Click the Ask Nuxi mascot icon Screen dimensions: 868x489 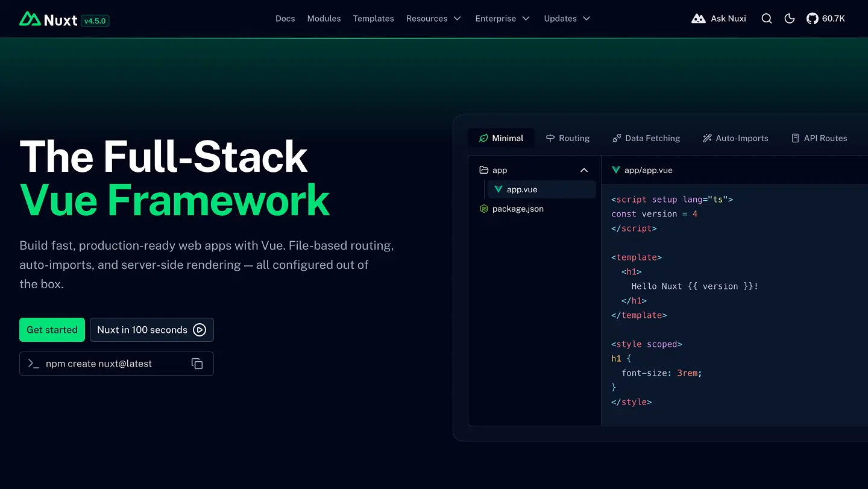pos(699,19)
